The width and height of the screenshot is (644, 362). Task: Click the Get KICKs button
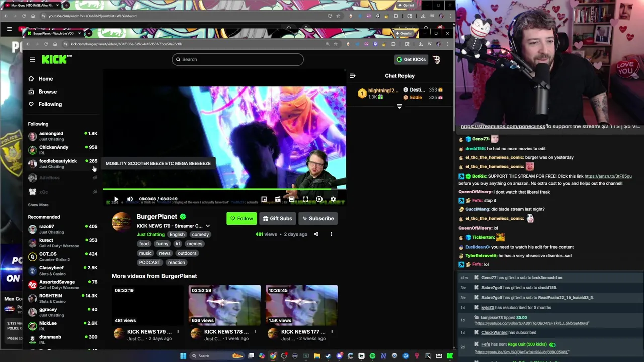tap(411, 59)
